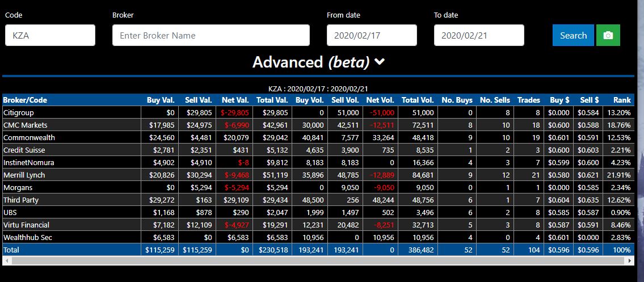Click Wealthhub Sec buy value $6,583
Screen dimensions: 644x282
coord(164,237)
